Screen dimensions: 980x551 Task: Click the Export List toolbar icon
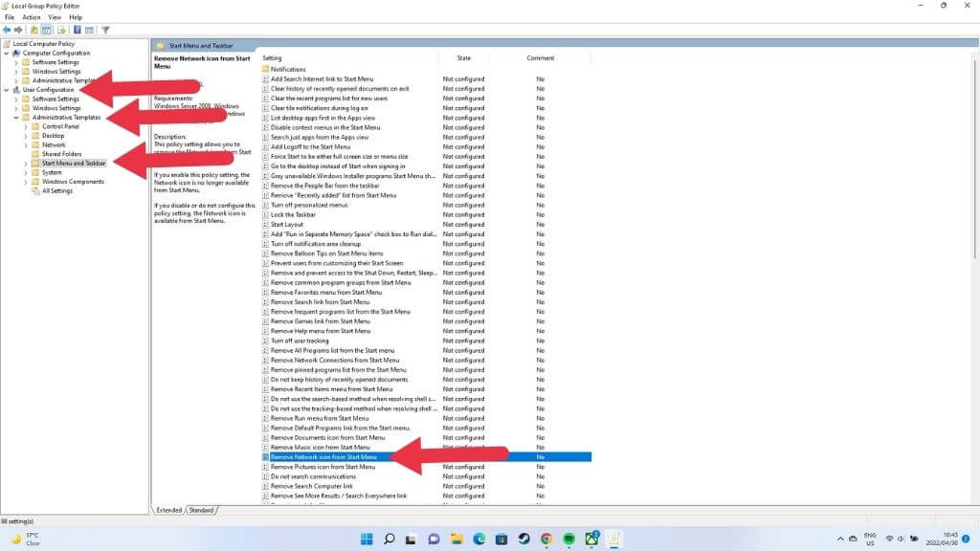click(x=61, y=30)
